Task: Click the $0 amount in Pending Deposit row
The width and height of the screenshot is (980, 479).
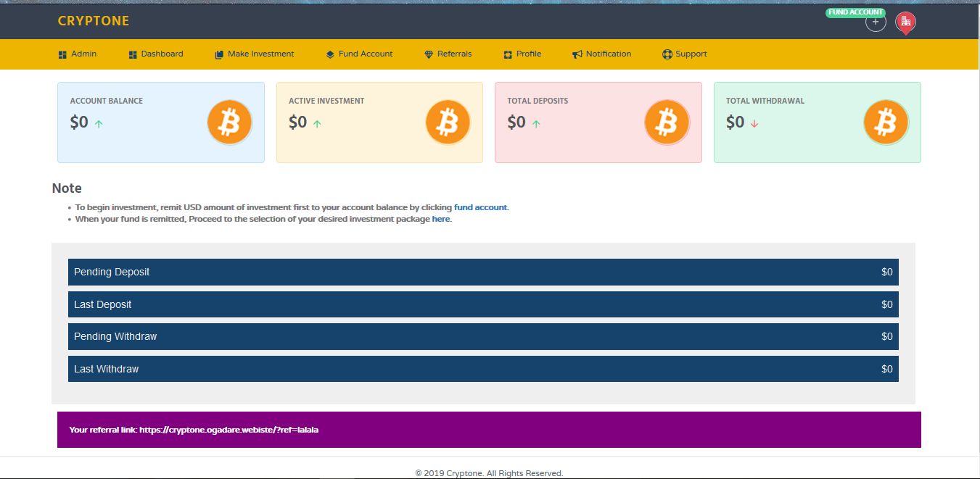Action: (886, 272)
